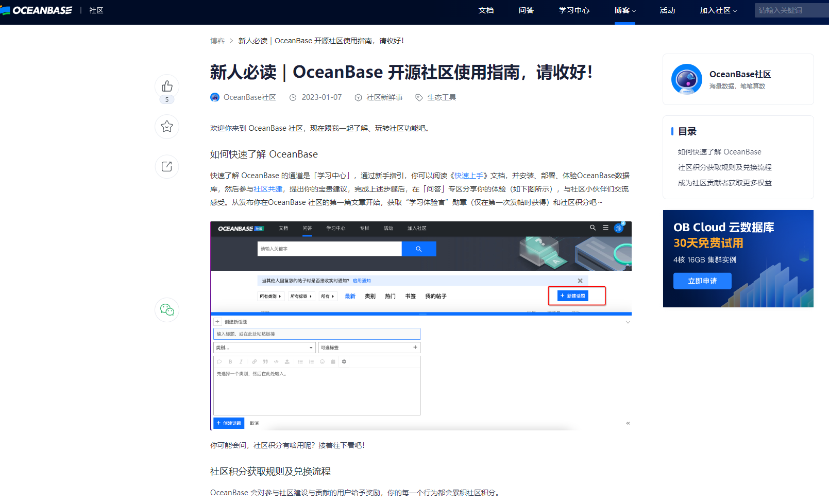Open the 文档 navigation item

(486, 10)
